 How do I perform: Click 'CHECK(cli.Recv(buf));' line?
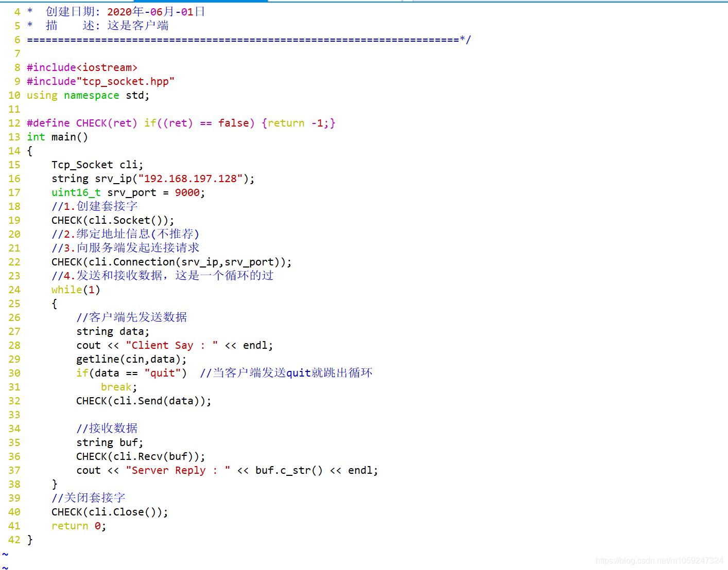click(141, 456)
